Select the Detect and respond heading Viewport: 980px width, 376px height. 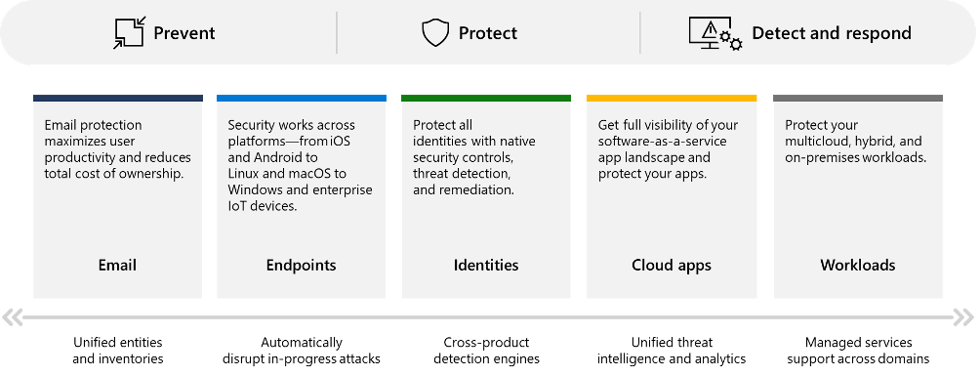pos(832,33)
